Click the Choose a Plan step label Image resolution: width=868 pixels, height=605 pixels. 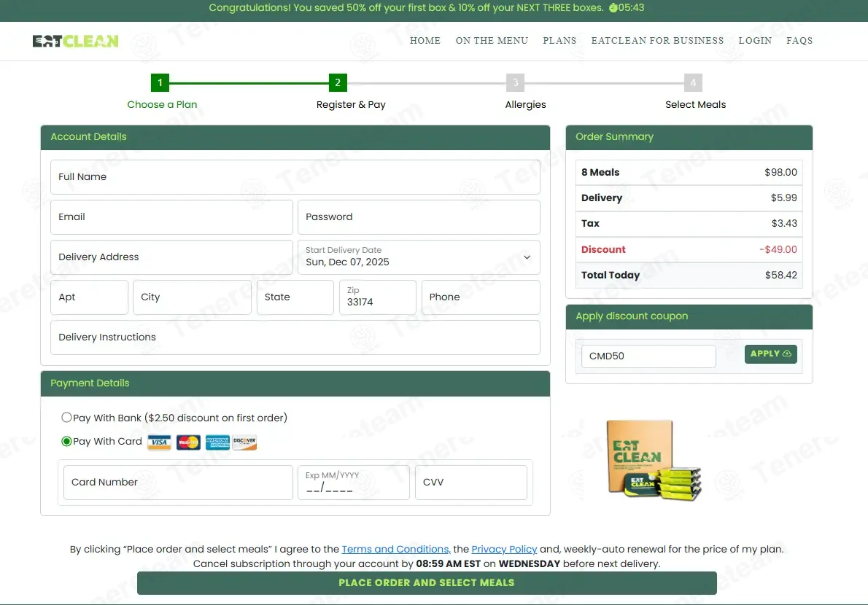click(162, 104)
